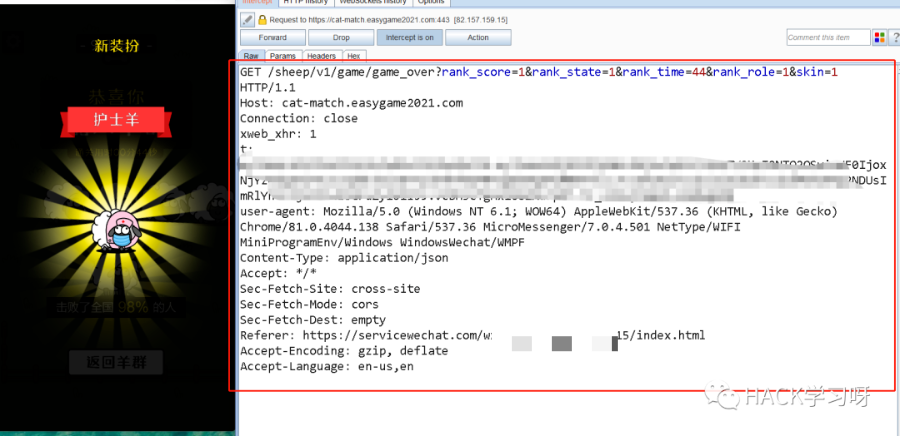Open the Action menu button
The width and height of the screenshot is (900, 436).
478,38
